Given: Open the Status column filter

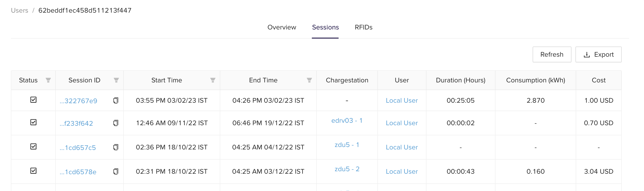Looking at the screenshot, I should tap(48, 80).
